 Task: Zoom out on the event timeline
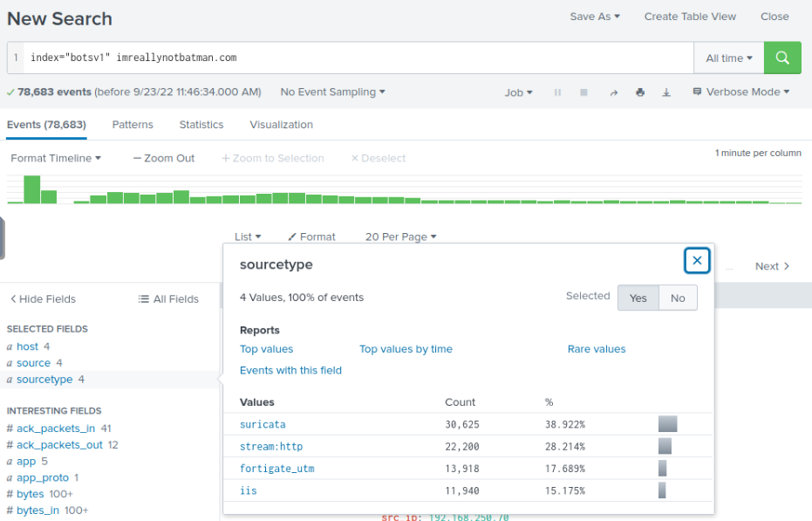[x=162, y=158]
